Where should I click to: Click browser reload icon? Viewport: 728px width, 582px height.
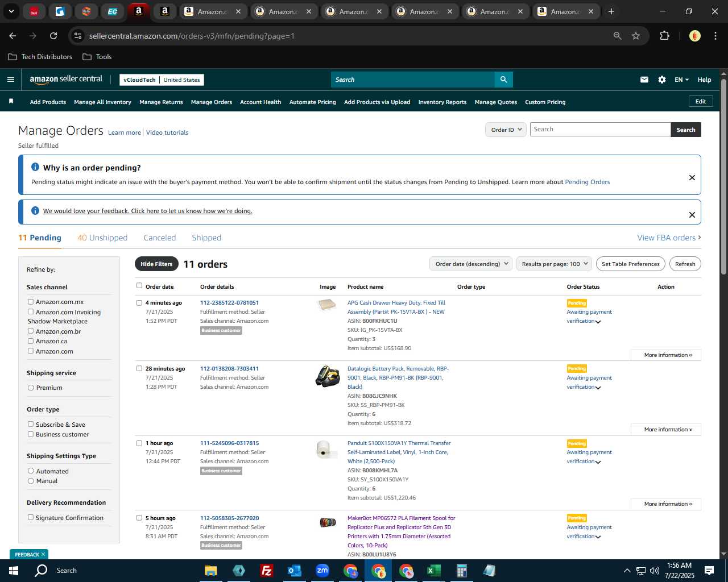tap(53, 36)
